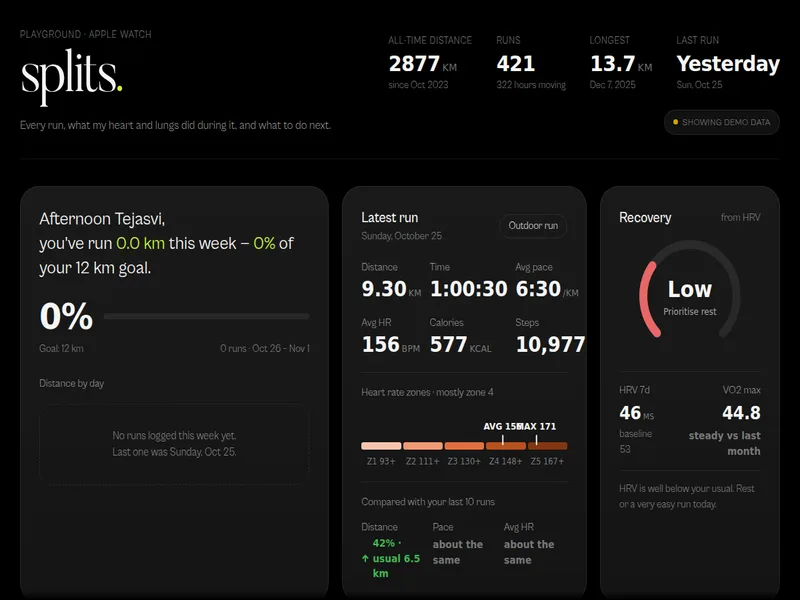This screenshot has width=800, height=600.
Task: Click the calories value 577 kcal
Action: pos(461,345)
